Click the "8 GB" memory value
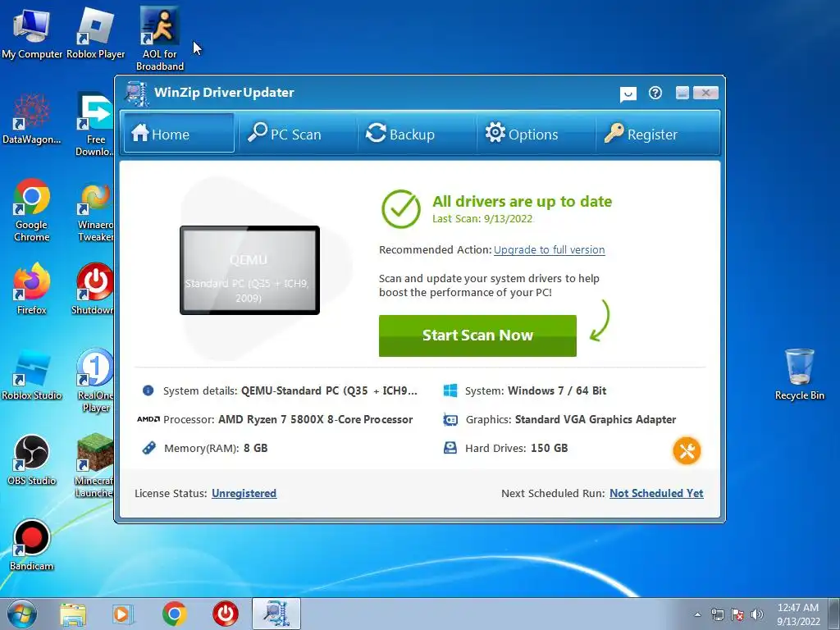Image resolution: width=840 pixels, height=630 pixels. tap(256, 448)
